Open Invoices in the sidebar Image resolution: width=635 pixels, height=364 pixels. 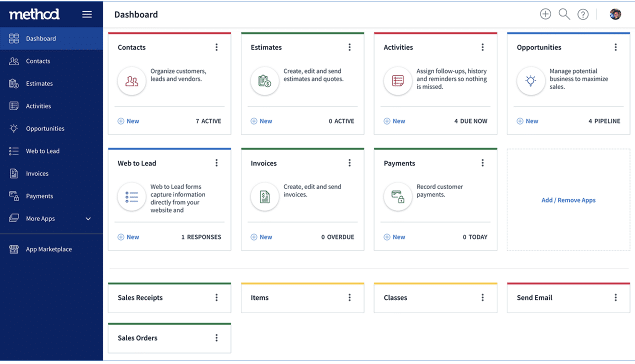coord(51,173)
